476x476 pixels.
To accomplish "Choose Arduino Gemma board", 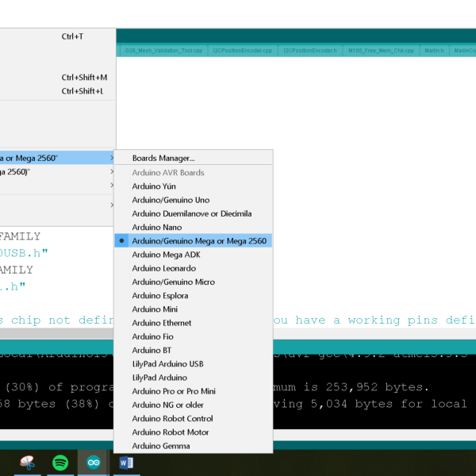I will [x=193, y=446].
